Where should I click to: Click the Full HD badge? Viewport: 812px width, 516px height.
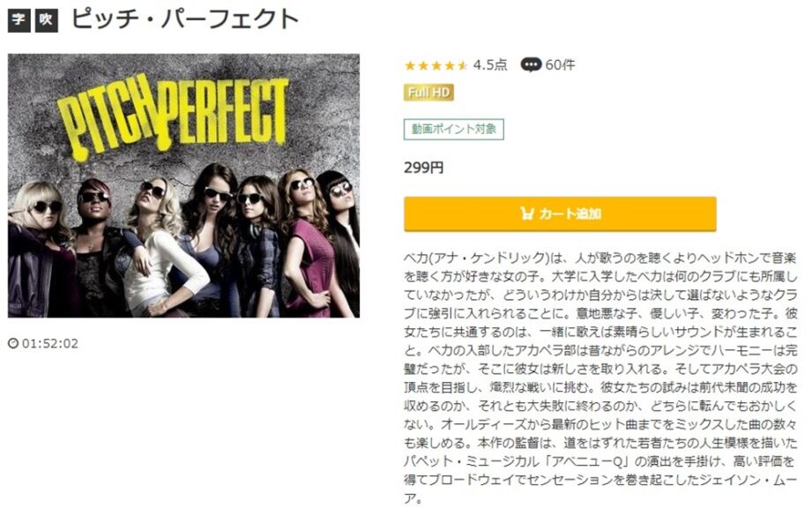[x=428, y=93]
